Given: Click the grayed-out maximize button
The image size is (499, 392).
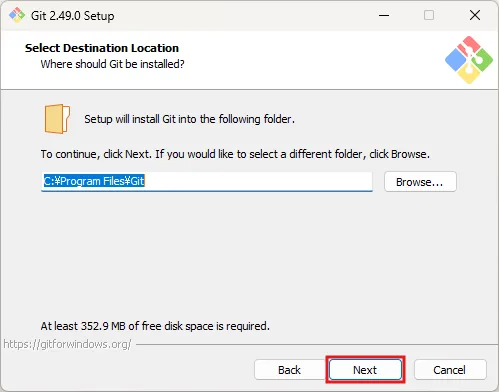Looking at the screenshot, I should [429, 15].
